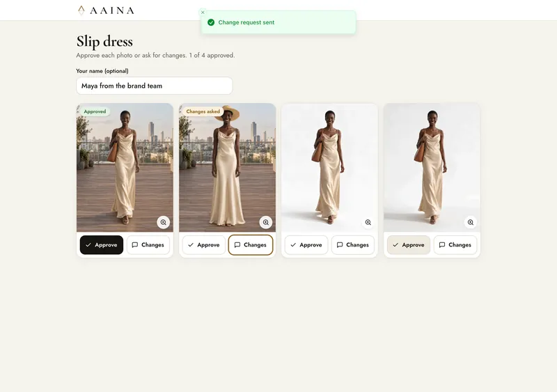Approve the third studio photo
Viewport: 557px width, 392px height.
coord(306,245)
